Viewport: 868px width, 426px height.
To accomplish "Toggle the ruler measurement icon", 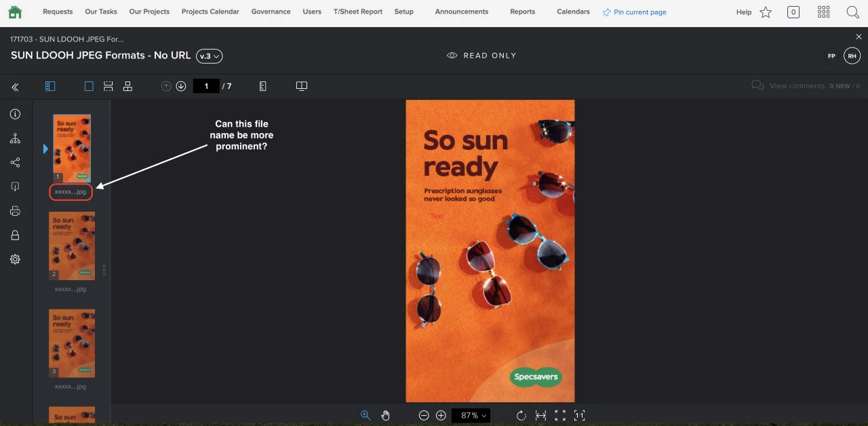I will point(263,86).
